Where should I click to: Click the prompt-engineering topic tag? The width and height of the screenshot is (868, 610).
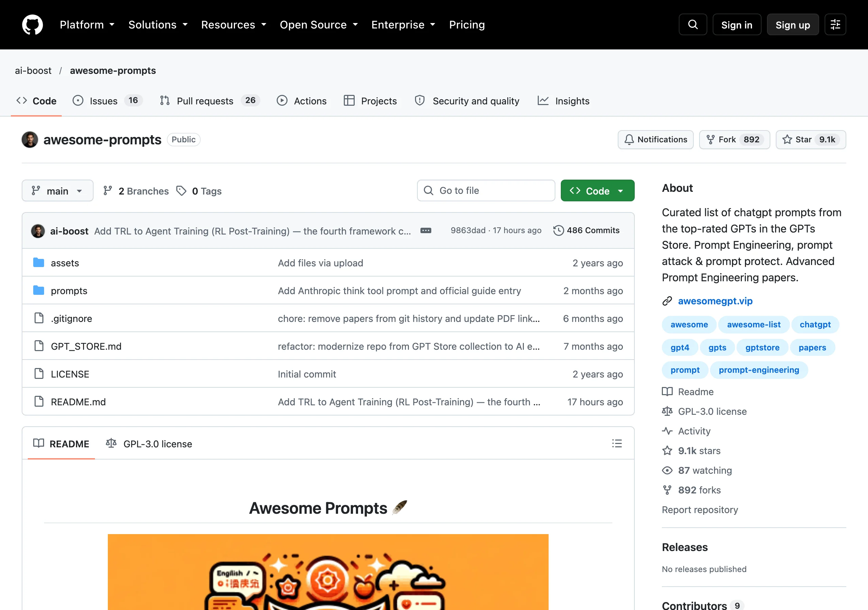click(759, 370)
